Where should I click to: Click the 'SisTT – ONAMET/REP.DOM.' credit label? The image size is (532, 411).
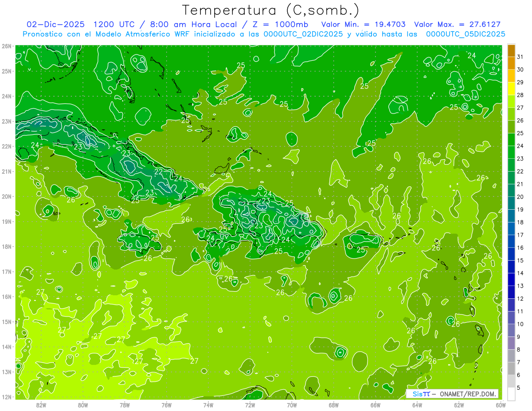point(452,394)
